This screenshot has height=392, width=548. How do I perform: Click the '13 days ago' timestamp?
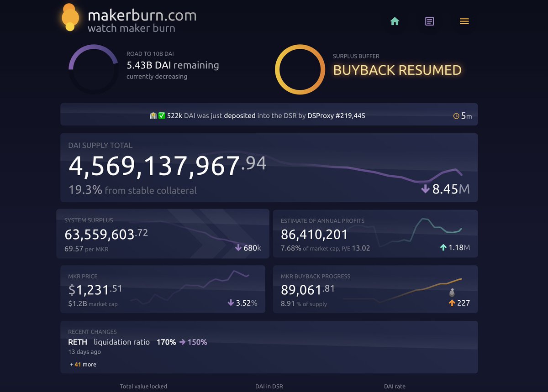pos(84,352)
